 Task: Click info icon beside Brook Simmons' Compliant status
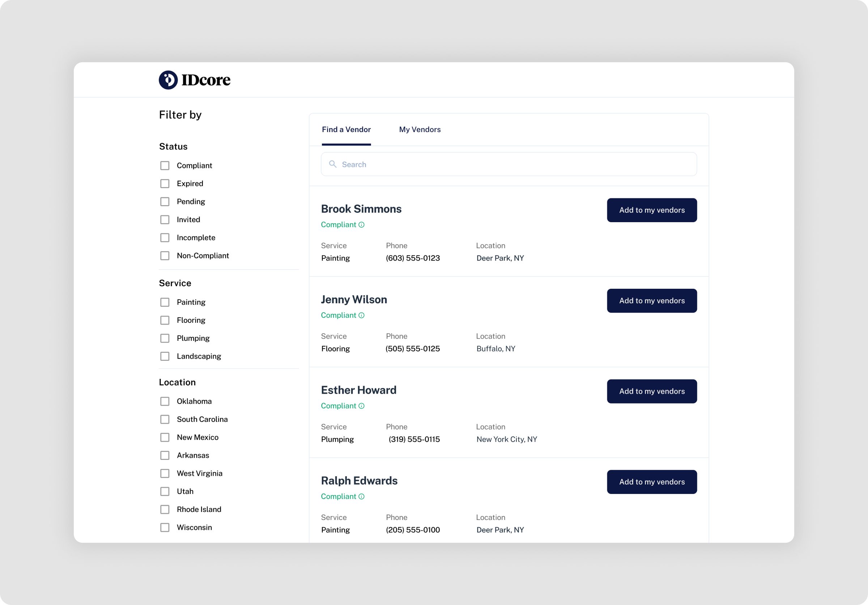coord(361,225)
